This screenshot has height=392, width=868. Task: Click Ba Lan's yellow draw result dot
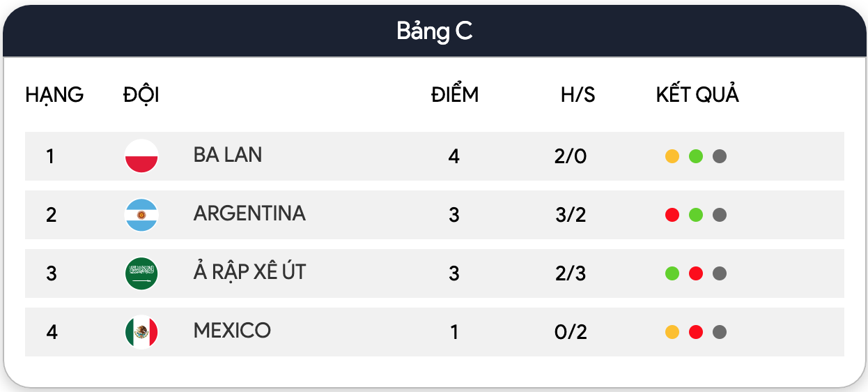coord(672,156)
